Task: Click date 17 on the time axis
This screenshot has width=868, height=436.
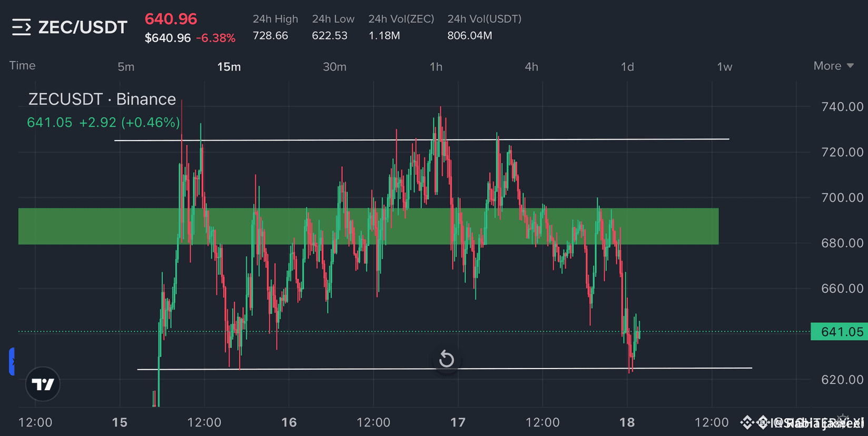Action: click(x=458, y=422)
